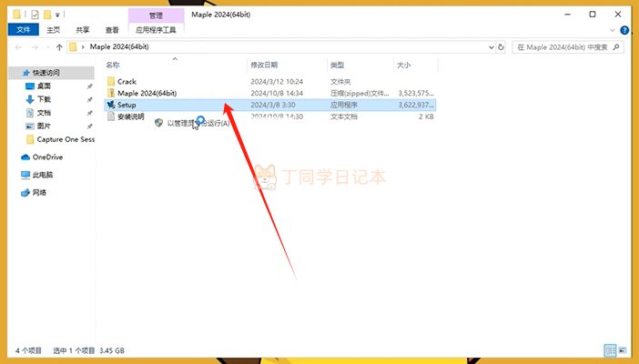Viewport: 639px width, 364px height.
Task: Click the 3,523,575 size value
Action: tap(416, 94)
